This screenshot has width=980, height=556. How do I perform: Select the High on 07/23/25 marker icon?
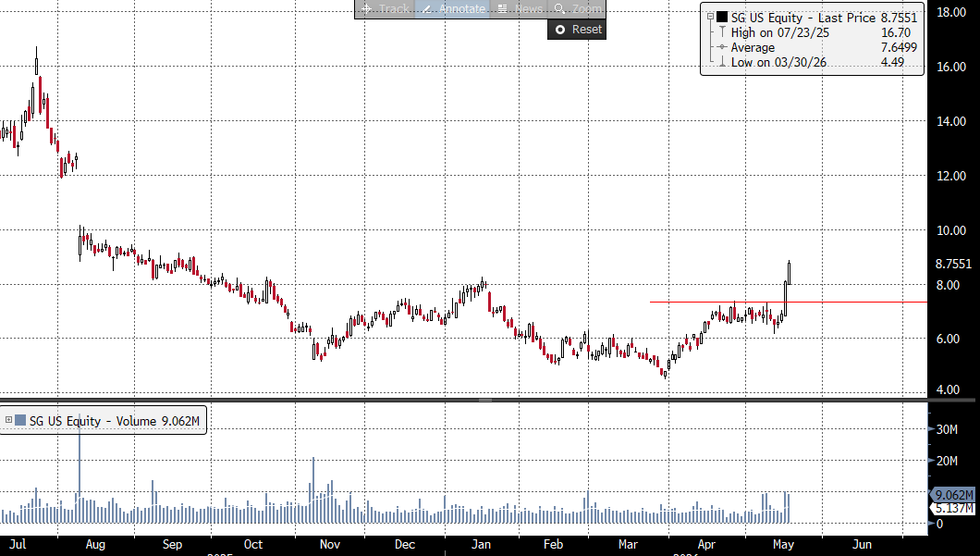(x=722, y=32)
